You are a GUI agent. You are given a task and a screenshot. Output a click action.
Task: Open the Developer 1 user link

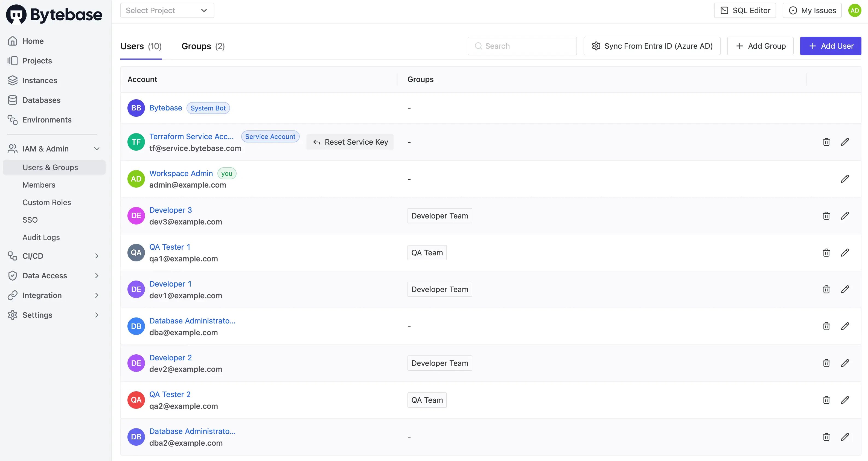click(x=170, y=284)
